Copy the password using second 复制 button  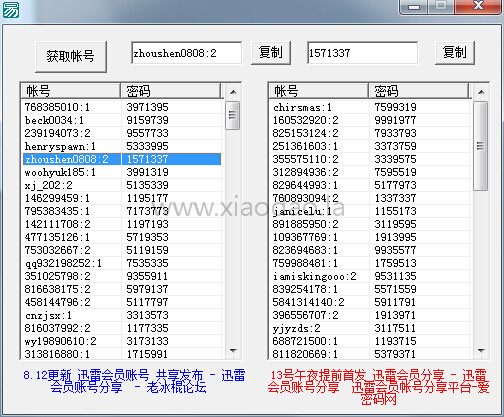[x=455, y=52]
